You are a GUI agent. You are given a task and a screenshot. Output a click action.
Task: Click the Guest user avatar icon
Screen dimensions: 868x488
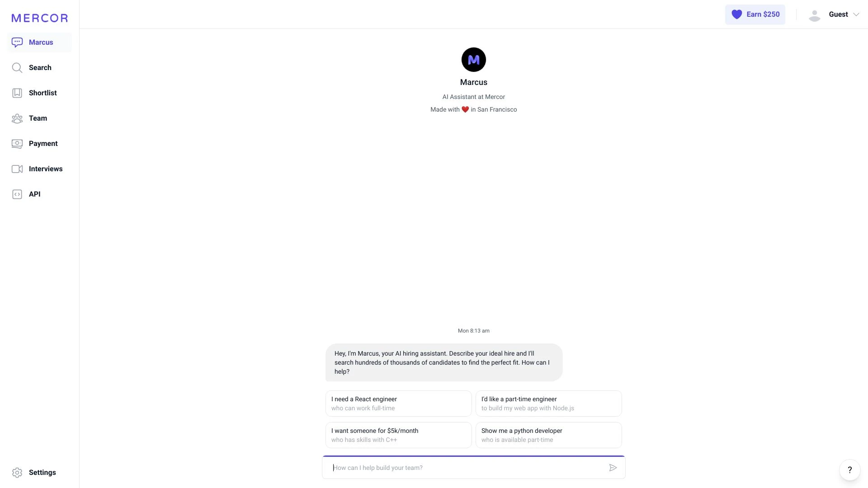click(x=814, y=14)
